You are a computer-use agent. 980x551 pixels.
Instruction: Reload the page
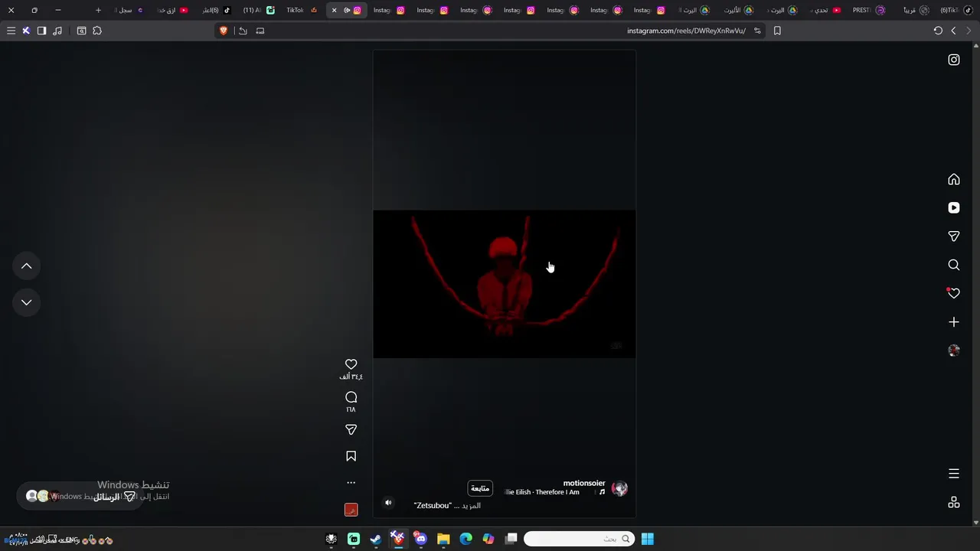click(938, 31)
